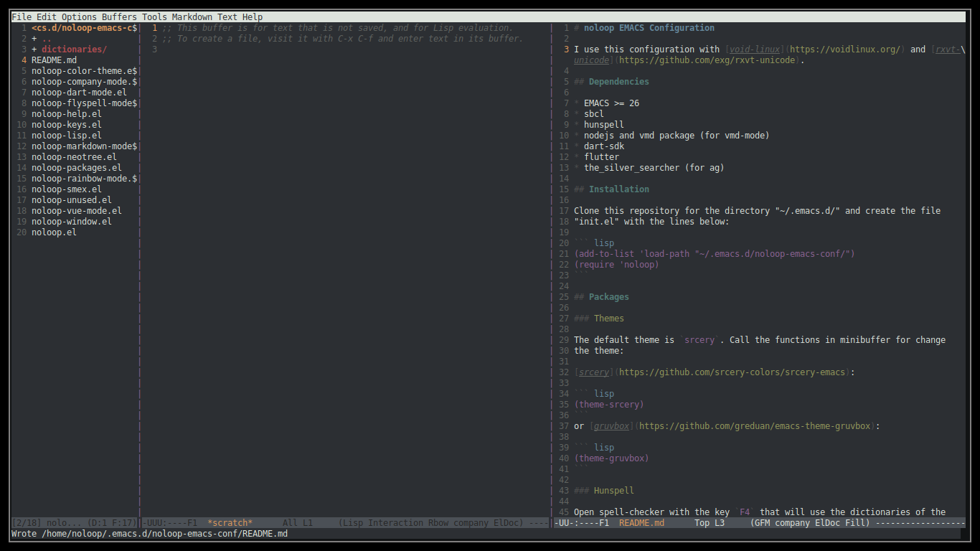This screenshot has height=551, width=980.
Task: Open noloop-flyspell-mode file
Action: [x=85, y=103]
